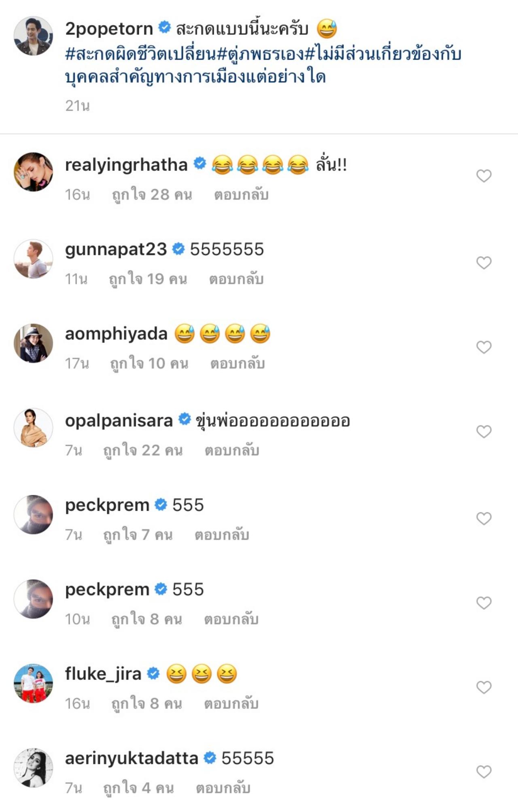The height and width of the screenshot is (812, 518).
Task: Reply to fluke_jira's emoji comment
Action: [x=231, y=704]
